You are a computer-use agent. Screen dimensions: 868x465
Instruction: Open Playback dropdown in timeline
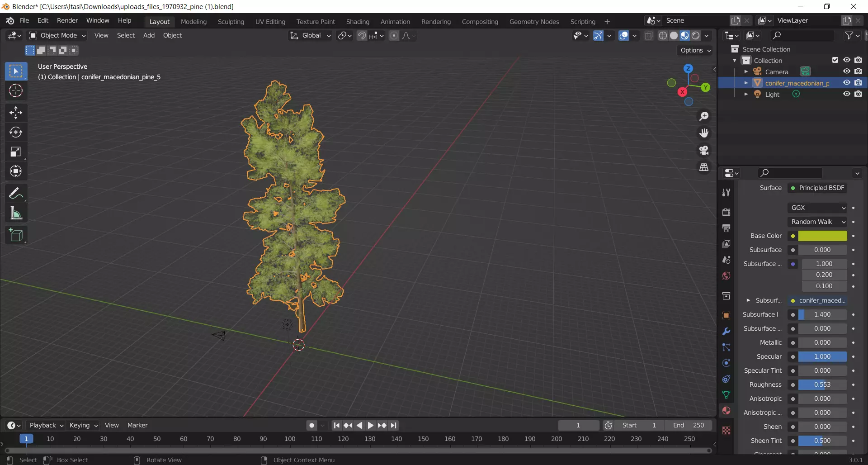[x=46, y=425]
